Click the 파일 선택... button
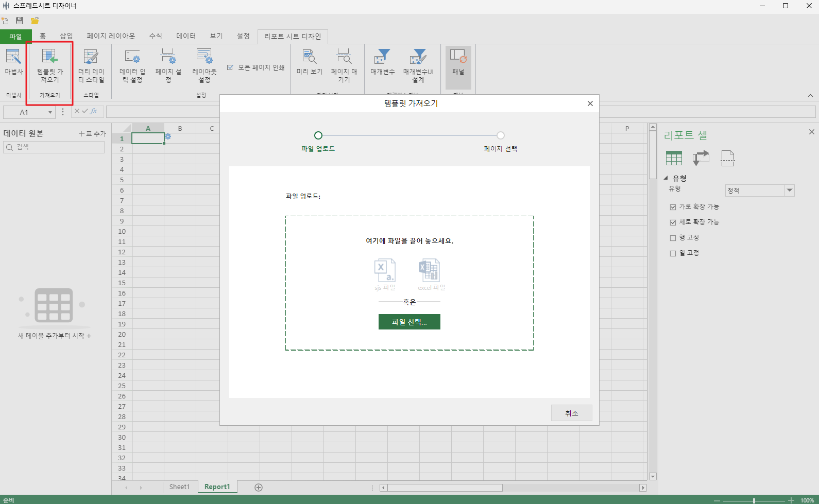Image resolution: width=819 pixels, height=504 pixels. (409, 322)
